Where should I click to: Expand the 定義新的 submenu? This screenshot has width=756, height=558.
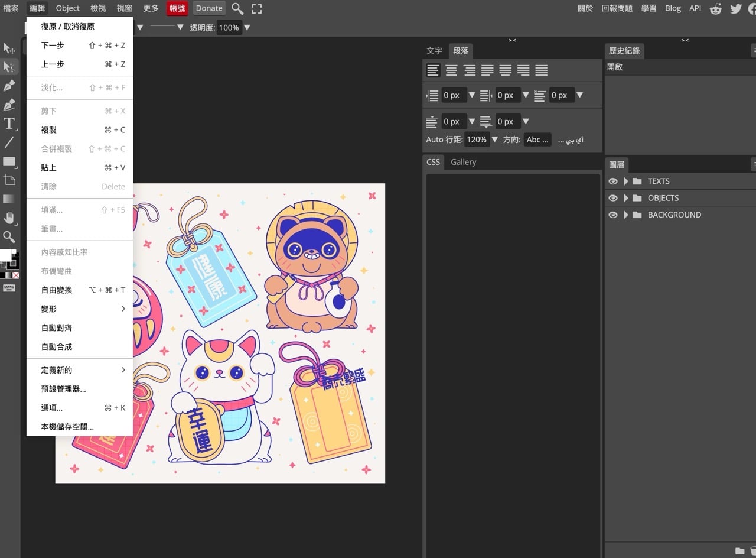point(80,370)
